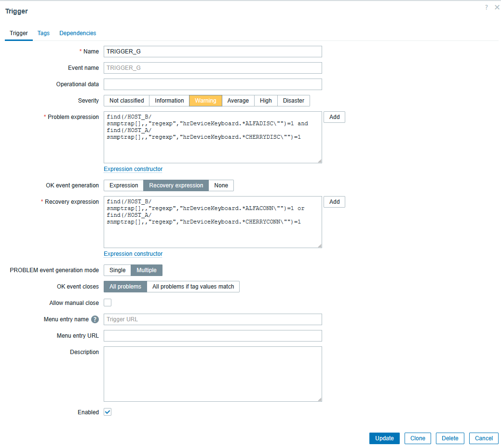Open Expression constructor under Recovery expression
Image resolution: width=501 pixels, height=448 pixels.
[133, 254]
